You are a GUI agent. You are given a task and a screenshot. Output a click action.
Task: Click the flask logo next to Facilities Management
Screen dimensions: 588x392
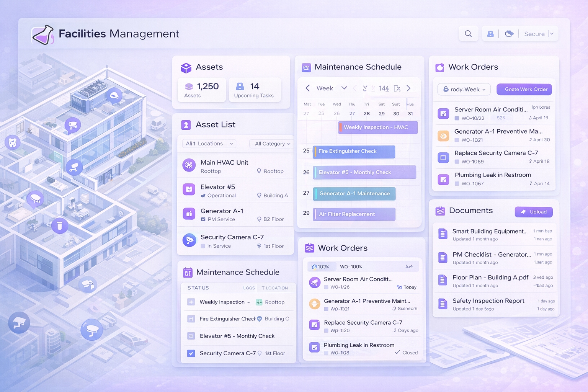pos(42,35)
